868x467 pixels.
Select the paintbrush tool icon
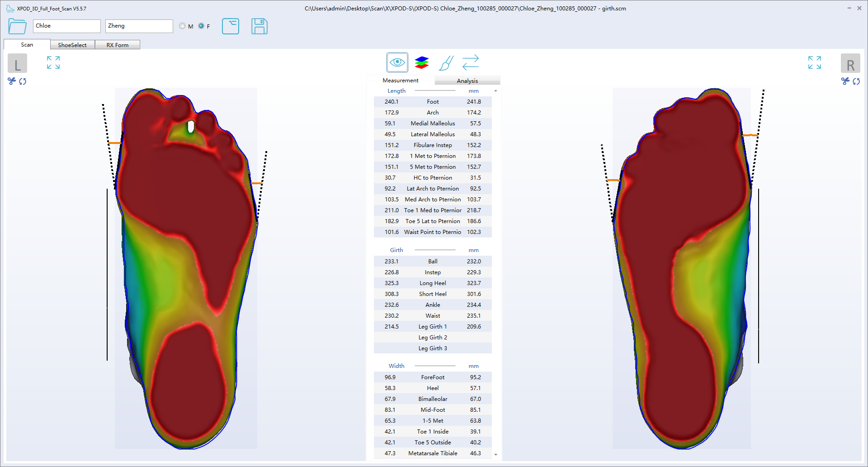(446, 62)
